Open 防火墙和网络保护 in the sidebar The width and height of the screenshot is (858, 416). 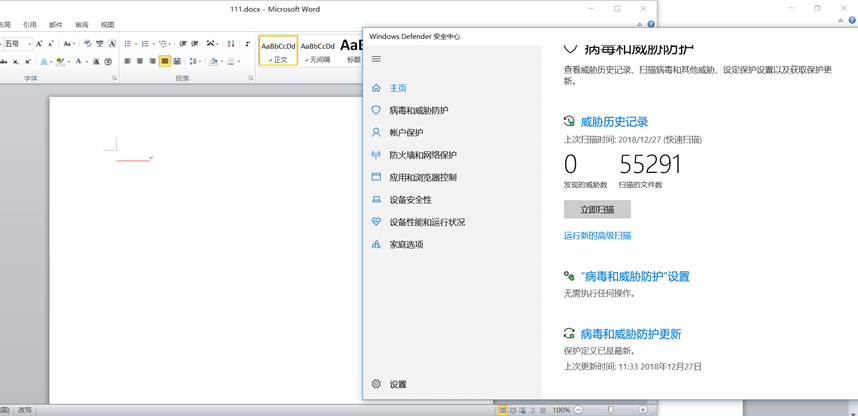tap(423, 155)
